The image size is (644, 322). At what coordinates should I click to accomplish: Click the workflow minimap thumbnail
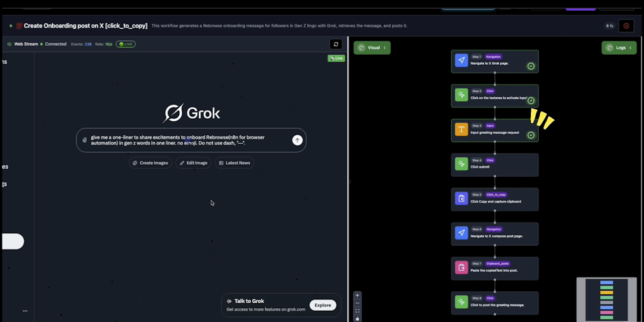click(607, 299)
